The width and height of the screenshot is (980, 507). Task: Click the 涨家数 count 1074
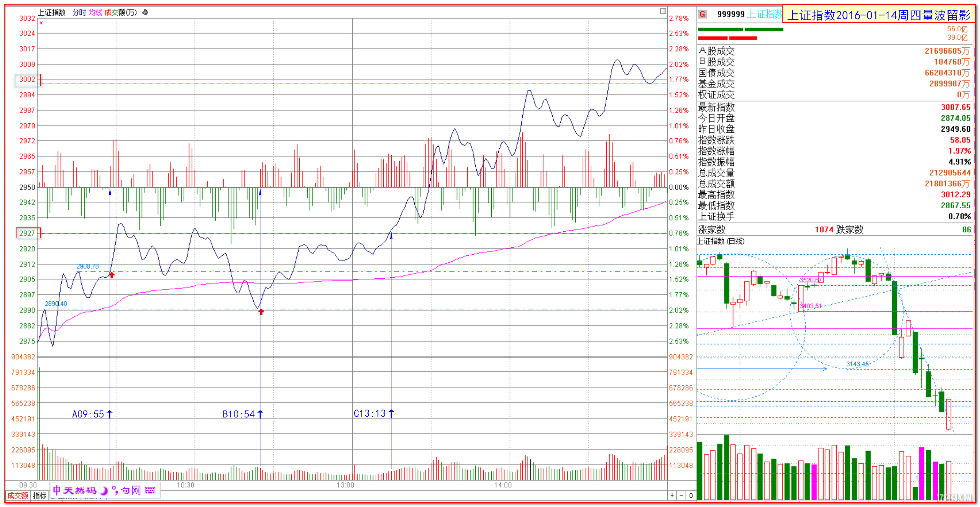(824, 229)
